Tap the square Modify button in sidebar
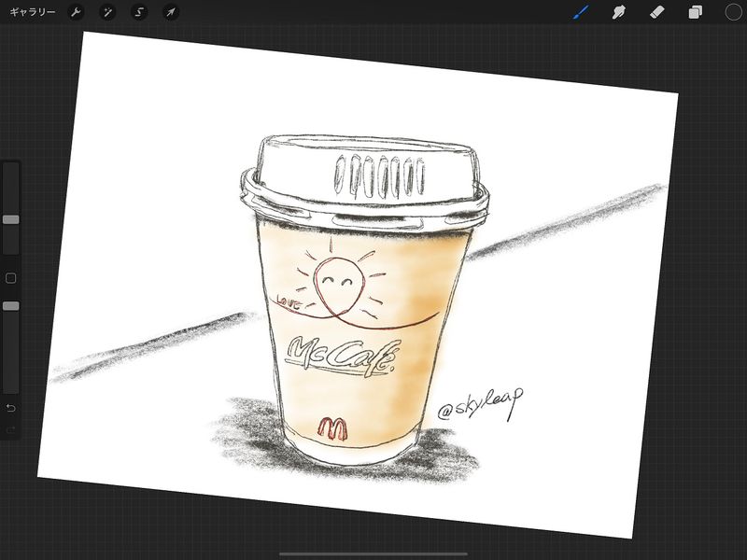 [11, 278]
